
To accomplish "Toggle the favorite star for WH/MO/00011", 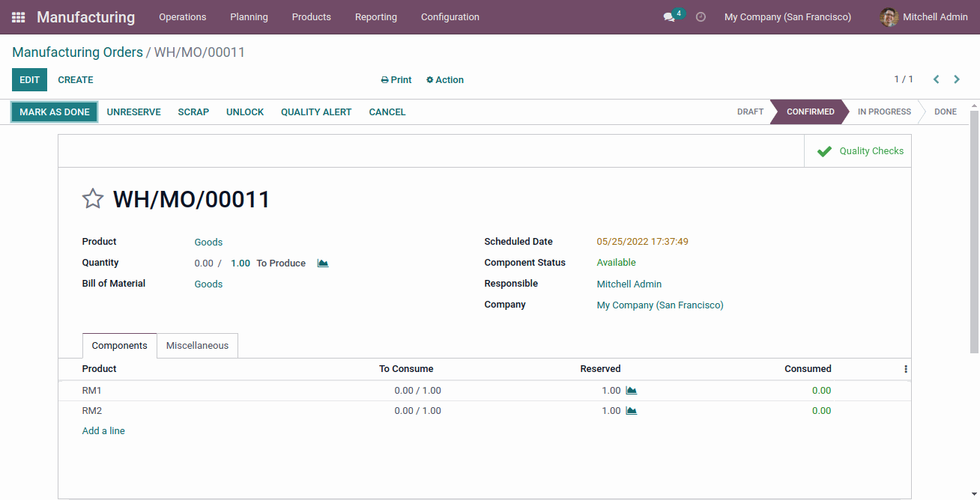I will 92,199.
